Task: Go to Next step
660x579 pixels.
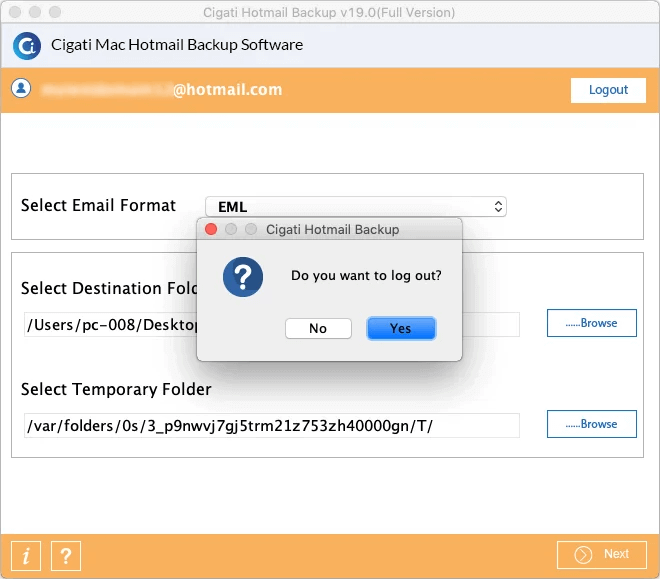Action: point(601,555)
